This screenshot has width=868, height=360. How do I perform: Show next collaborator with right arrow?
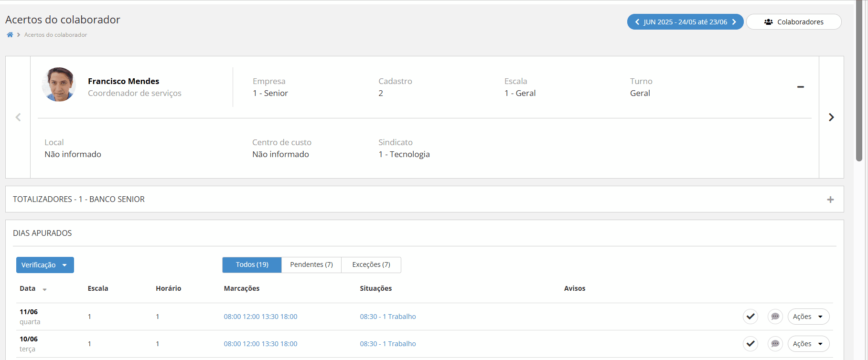tap(831, 117)
